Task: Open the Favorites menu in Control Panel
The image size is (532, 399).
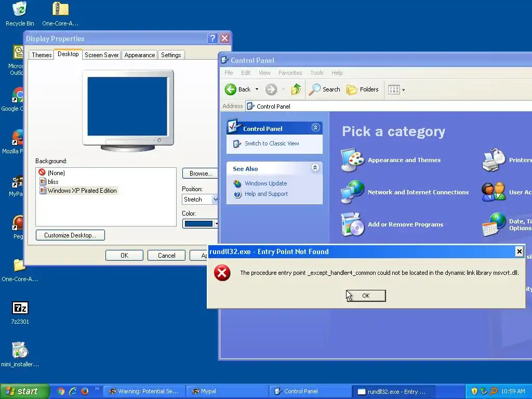Action: (x=290, y=73)
